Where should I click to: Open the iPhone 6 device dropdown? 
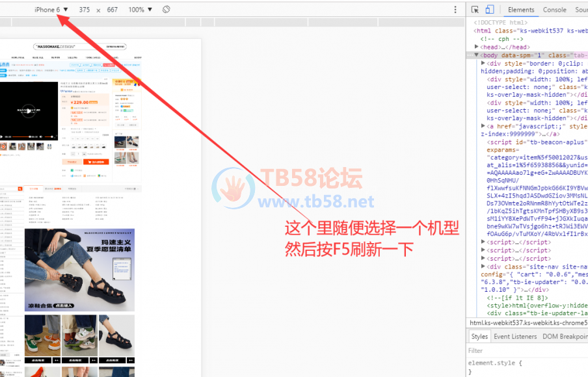[x=51, y=10]
